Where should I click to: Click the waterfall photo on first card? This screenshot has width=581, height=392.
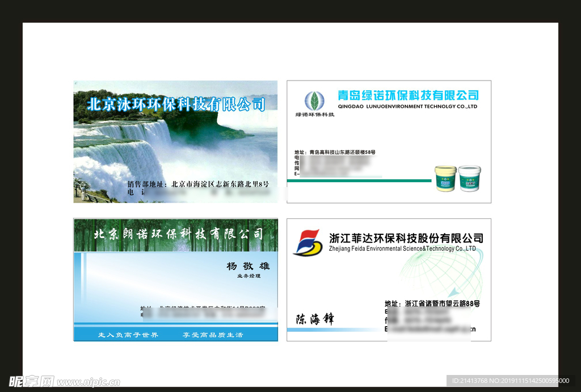[x=175, y=141]
